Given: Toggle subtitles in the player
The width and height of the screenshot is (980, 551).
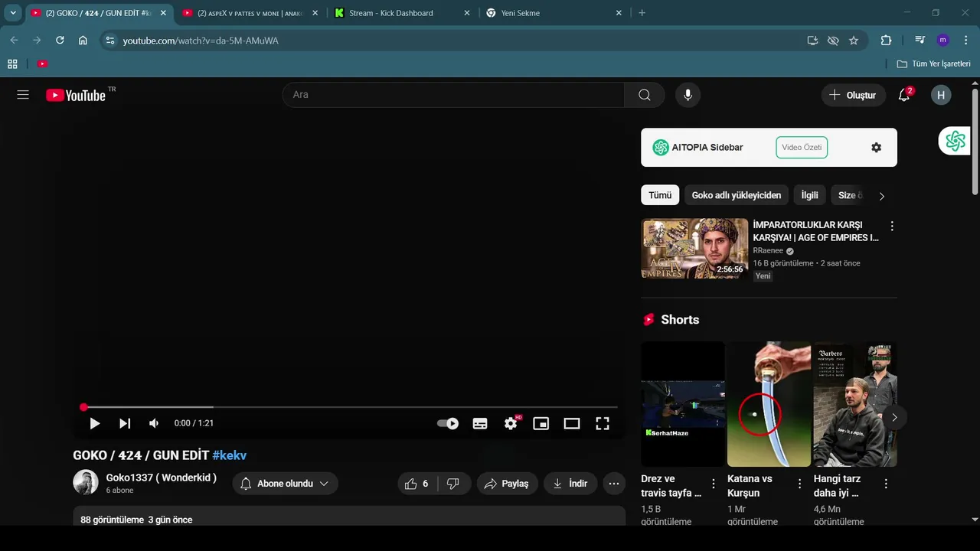Looking at the screenshot, I should [480, 423].
